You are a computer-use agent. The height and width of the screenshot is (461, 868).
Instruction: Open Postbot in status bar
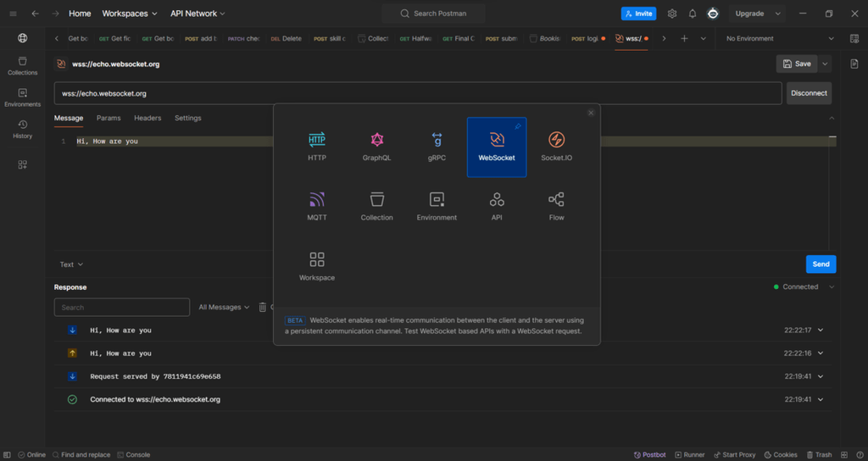(x=650, y=455)
